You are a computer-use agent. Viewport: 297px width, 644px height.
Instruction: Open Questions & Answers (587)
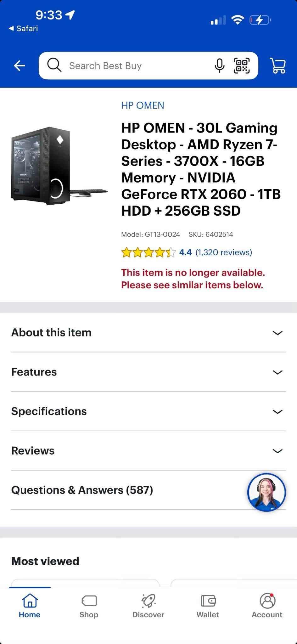[82, 490]
